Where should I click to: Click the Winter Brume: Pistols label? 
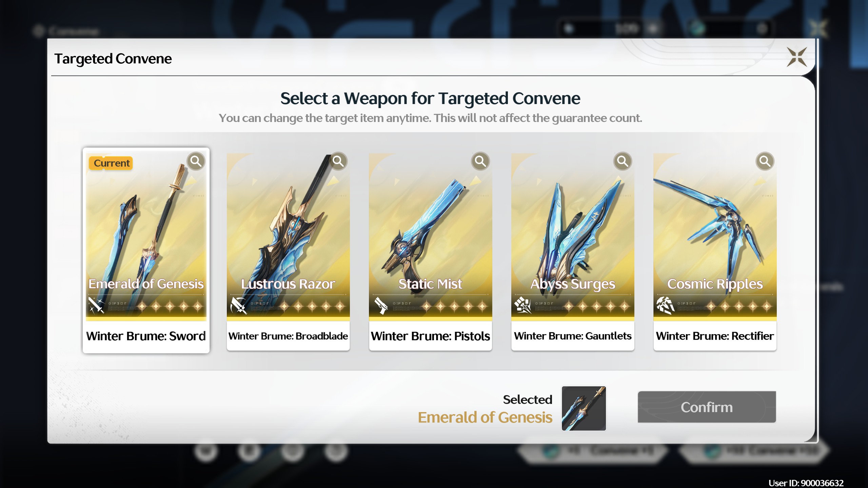430,336
